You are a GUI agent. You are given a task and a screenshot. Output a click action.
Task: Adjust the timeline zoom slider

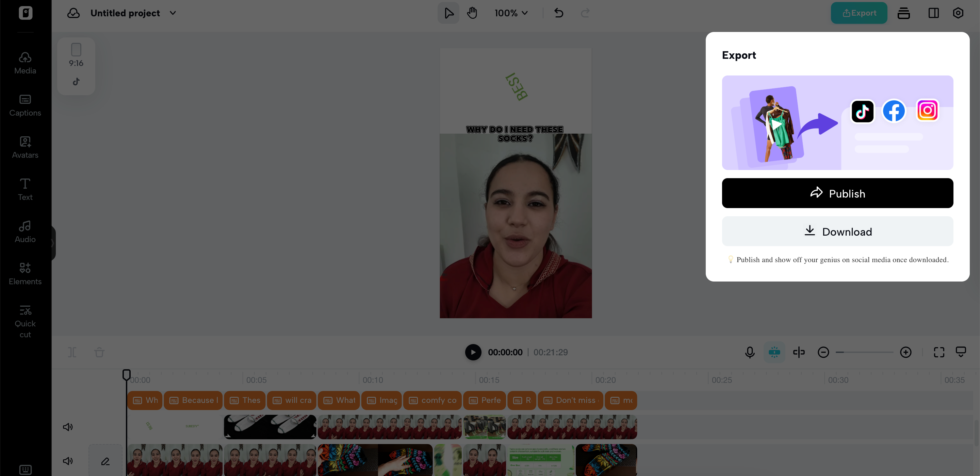(865, 352)
